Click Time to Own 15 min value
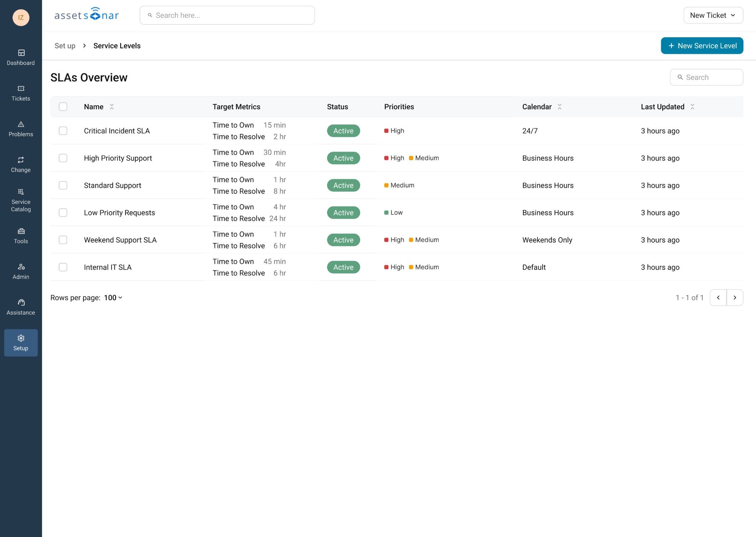 click(275, 125)
